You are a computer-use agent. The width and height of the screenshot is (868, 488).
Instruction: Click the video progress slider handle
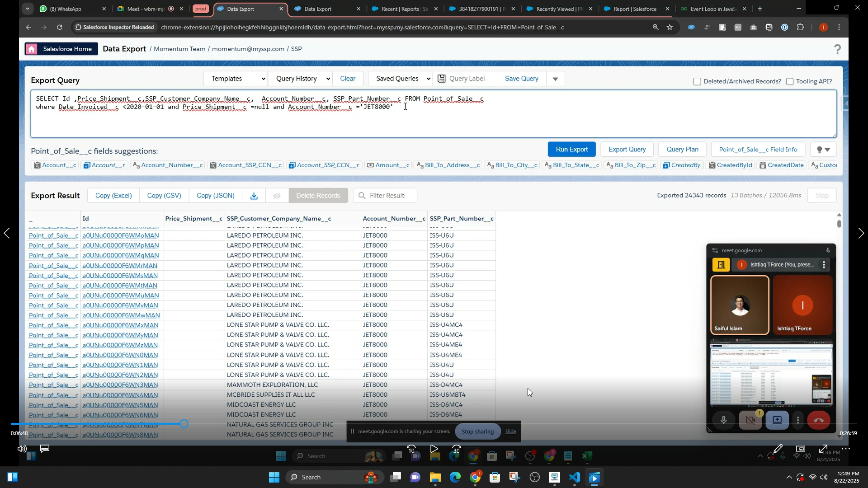click(x=184, y=424)
